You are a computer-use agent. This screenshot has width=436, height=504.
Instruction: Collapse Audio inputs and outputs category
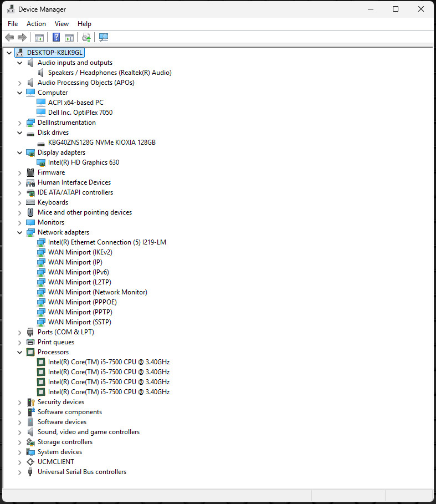19,63
